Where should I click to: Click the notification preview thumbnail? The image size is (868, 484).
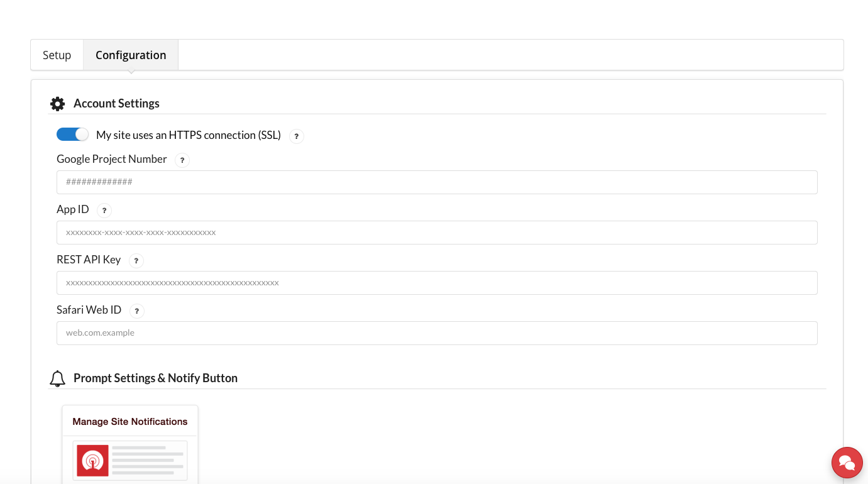point(129,460)
